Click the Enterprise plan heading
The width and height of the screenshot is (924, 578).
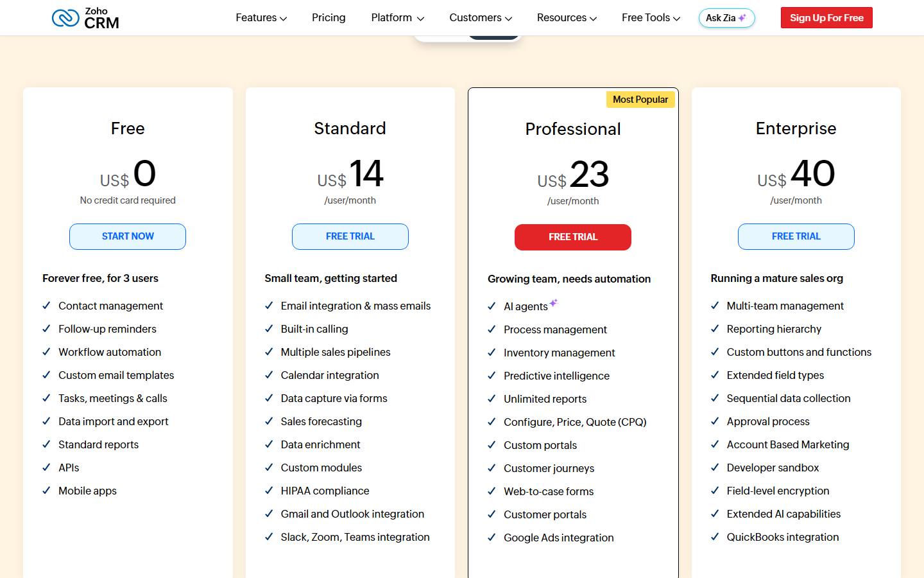tap(796, 128)
